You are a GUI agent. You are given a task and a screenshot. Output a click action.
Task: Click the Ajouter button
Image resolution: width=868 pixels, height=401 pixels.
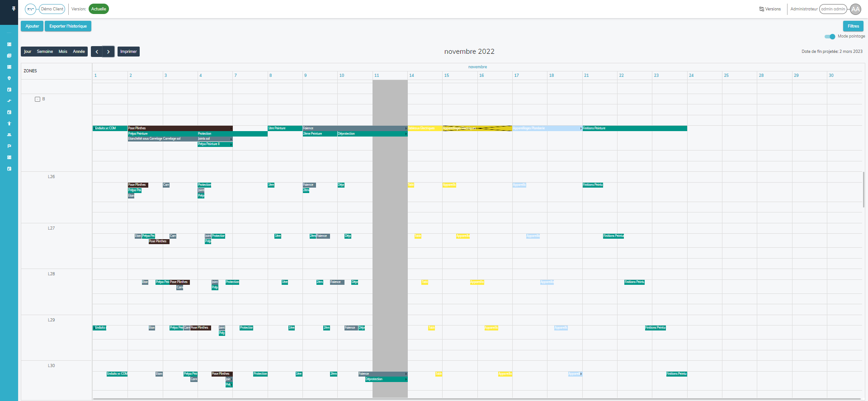coord(32,26)
